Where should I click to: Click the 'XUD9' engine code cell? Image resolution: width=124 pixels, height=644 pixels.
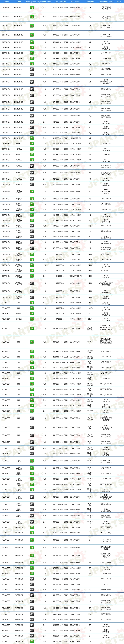point(106,584)
